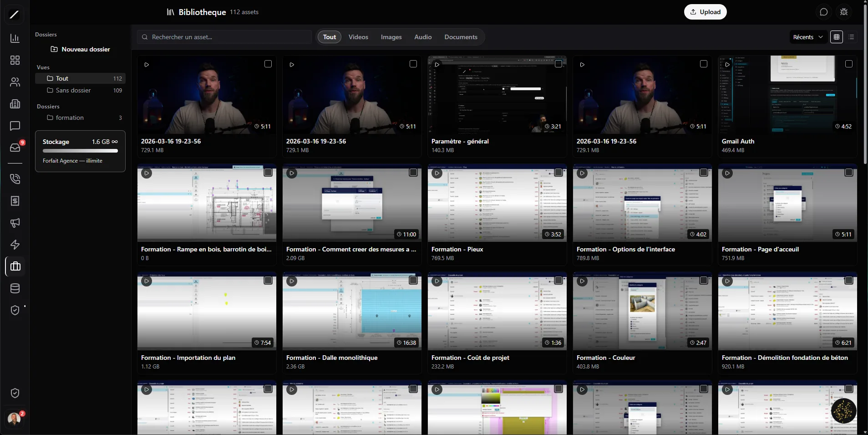868x435 pixels.
Task: Switch to grid view layout
Action: tap(837, 37)
